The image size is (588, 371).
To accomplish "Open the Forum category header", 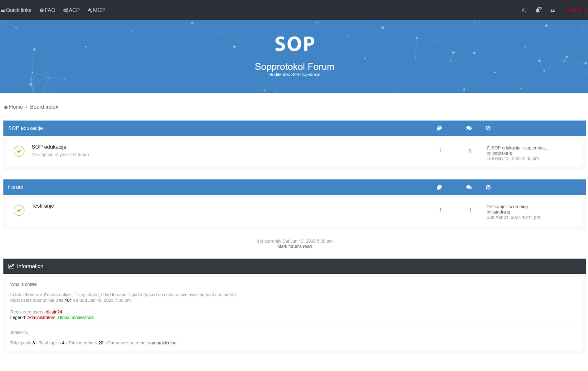I will [x=15, y=187].
